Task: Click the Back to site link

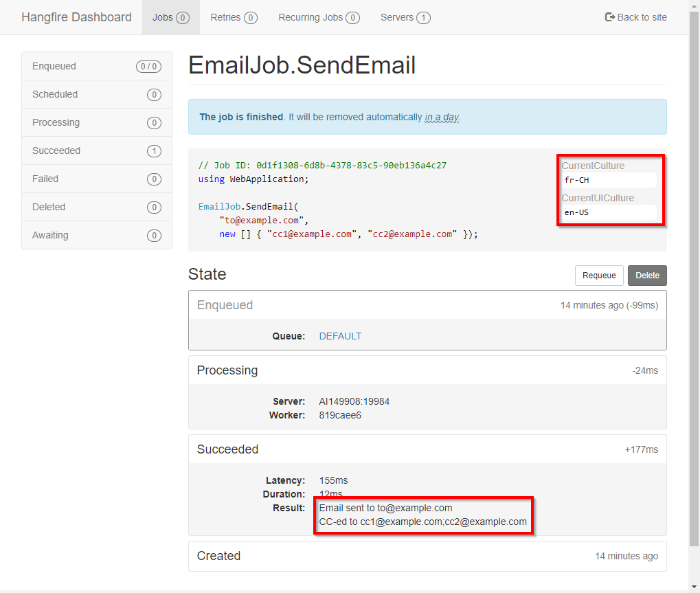Action: 635,17
